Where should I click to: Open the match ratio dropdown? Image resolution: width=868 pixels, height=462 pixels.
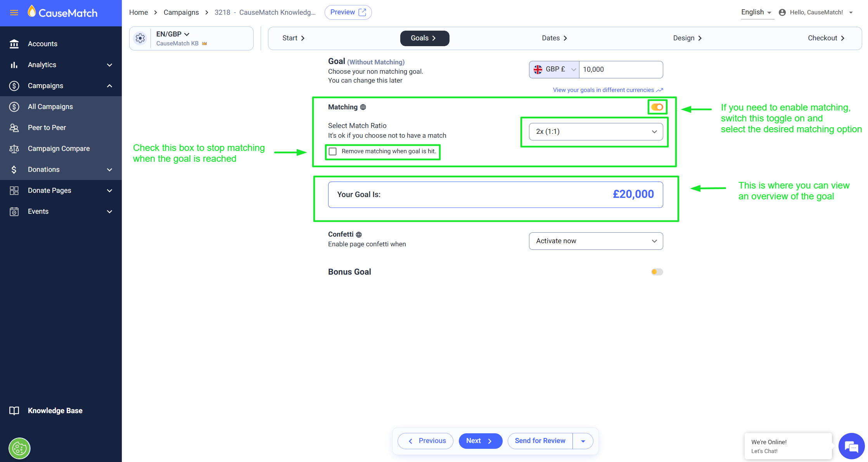tap(596, 132)
